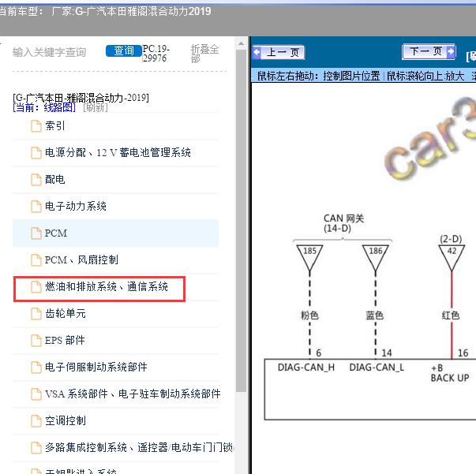This screenshot has height=474, width=476.
Task: Open the 空调控制 entry
Action: coord(66,420)
